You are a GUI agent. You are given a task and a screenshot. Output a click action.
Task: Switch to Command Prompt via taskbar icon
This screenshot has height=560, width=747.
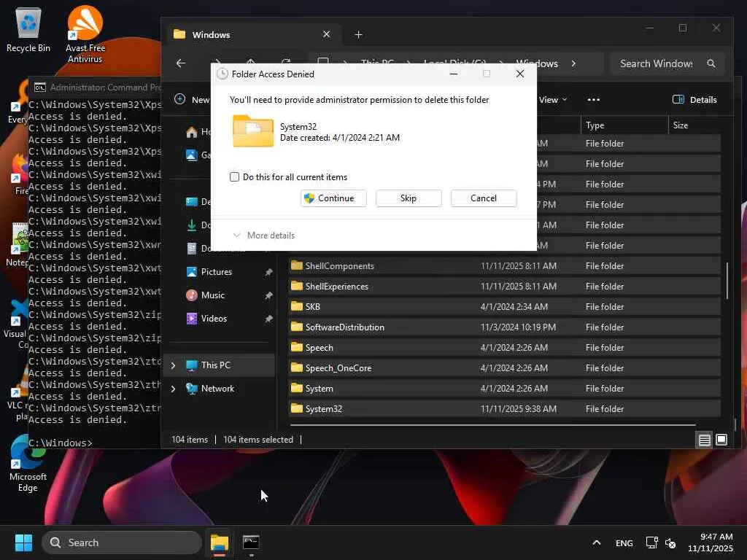click(x=251, y=542)
